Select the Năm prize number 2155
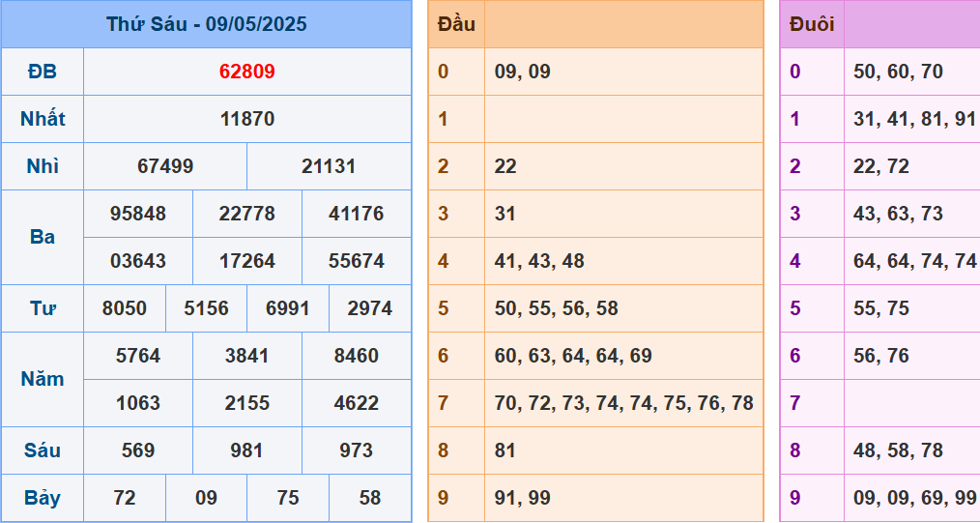 tap(246, 404)
